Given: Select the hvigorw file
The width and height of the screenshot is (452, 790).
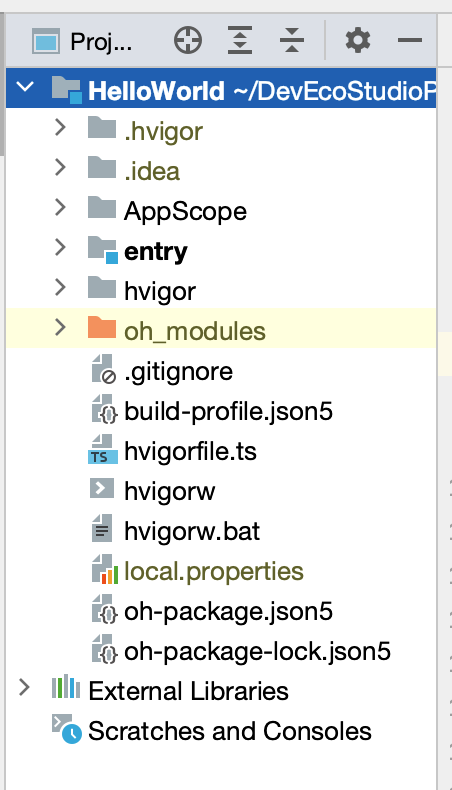Looking at the screenshot, I should coord(169,491).
